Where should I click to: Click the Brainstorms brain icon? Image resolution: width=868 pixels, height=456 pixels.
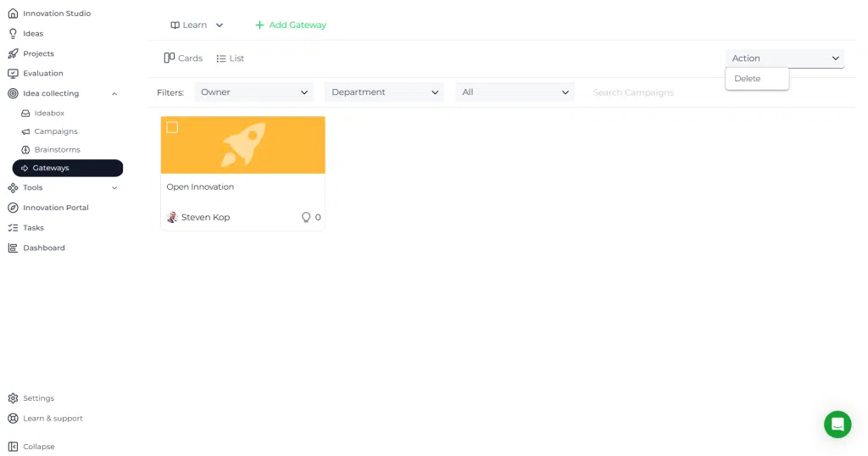[25, 150]
